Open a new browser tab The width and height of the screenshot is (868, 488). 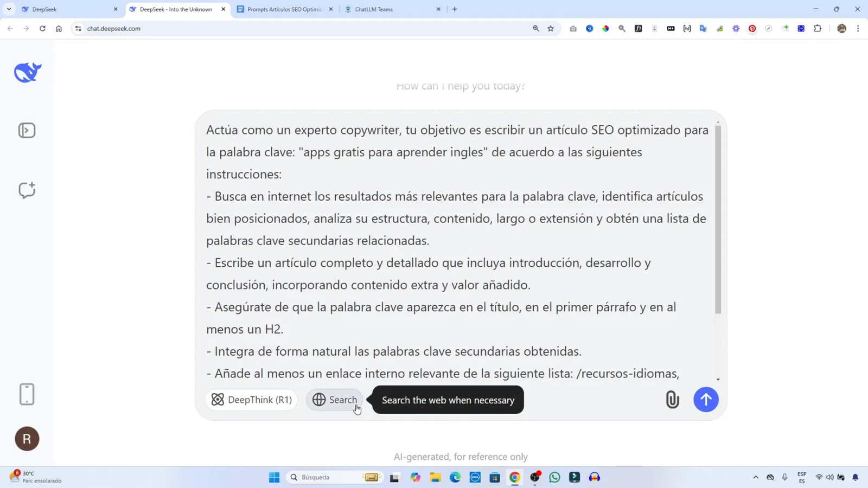[x=455, y=9]
